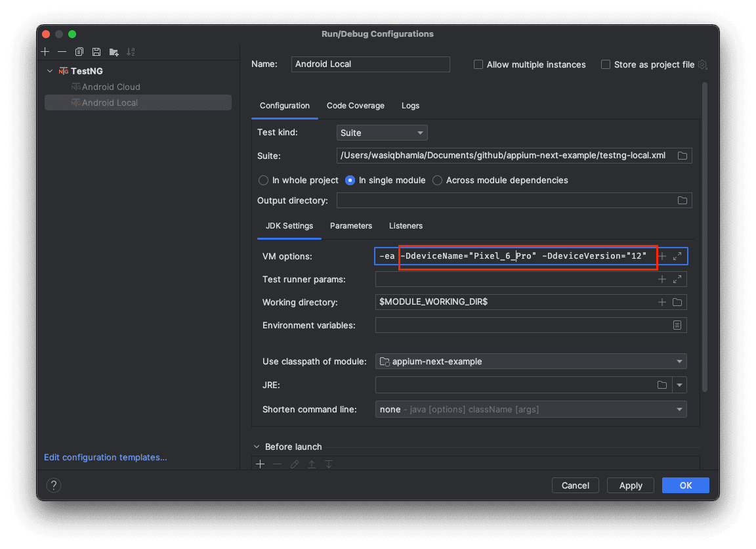Save configuration icon in toolbar
The image size is (756, 549).
coord(96,52)
